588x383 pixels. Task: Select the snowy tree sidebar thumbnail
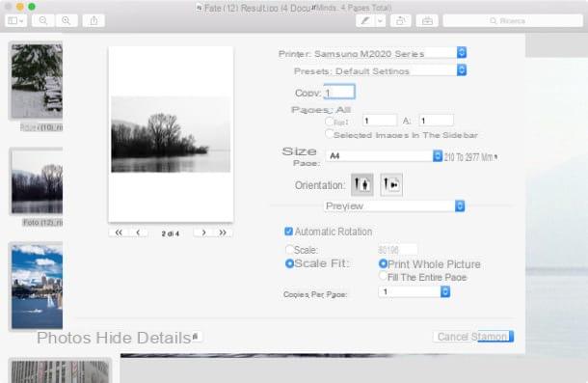pos(37,81)
